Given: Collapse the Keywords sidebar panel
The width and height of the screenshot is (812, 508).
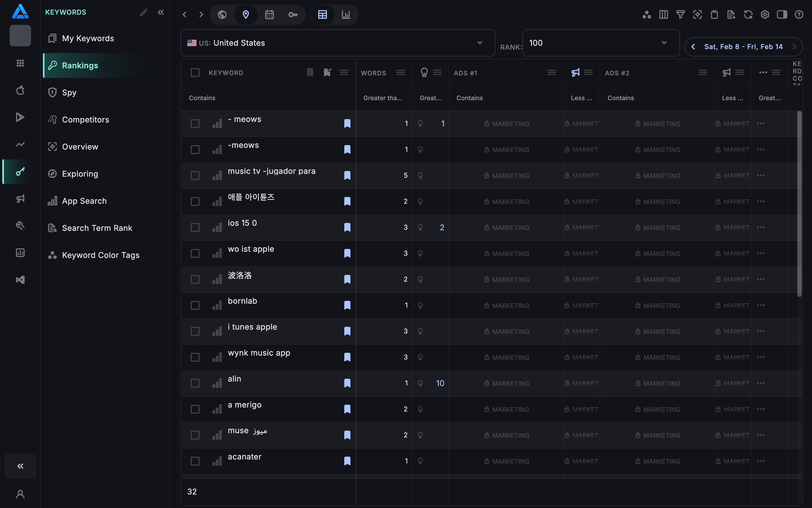Looking at the screenshot, I should (x=161, y=12).
